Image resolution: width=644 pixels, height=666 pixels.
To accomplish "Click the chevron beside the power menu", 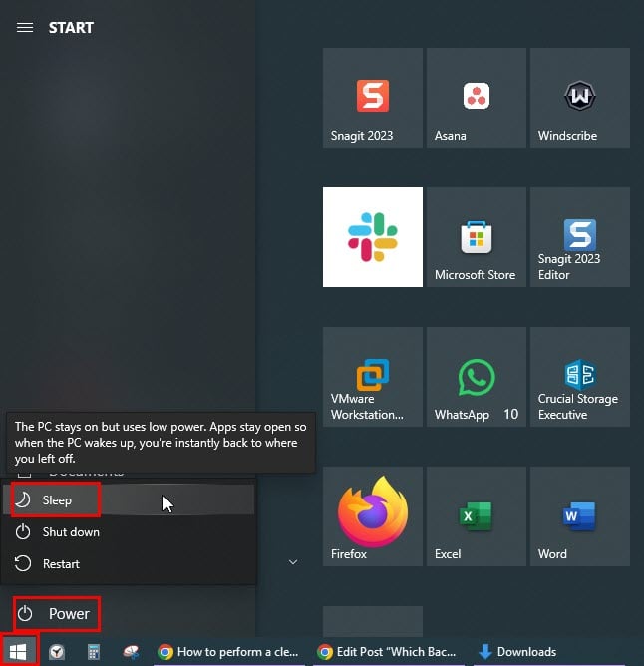I will coord(292,563).
